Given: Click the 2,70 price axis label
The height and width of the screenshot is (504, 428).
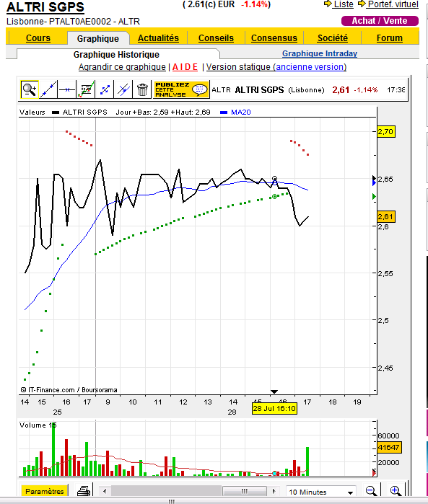Looking at the screenshot, I should coord(385,131).
